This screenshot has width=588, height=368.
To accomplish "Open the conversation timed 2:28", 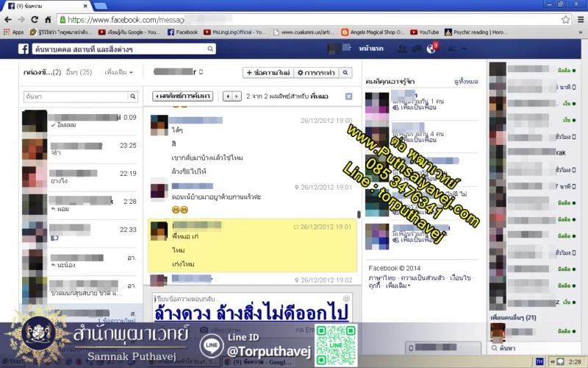I will [x=80, y=205].
